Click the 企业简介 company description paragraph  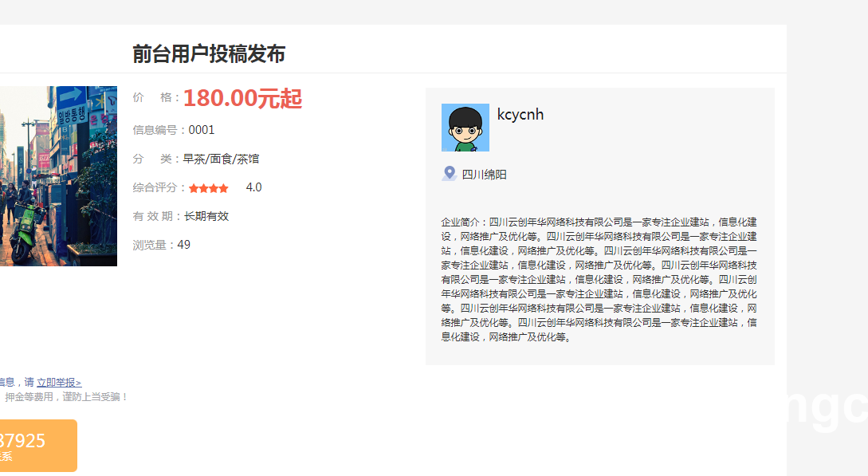coord(599,280)
